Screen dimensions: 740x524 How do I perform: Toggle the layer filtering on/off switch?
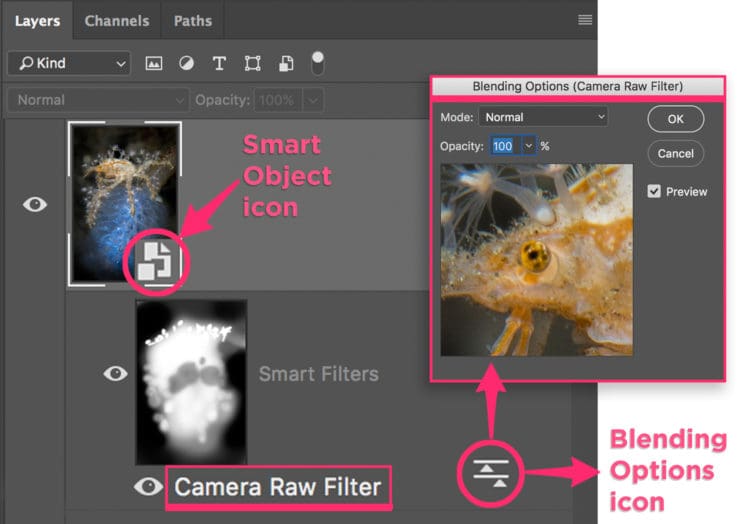(x=318, y=62)
